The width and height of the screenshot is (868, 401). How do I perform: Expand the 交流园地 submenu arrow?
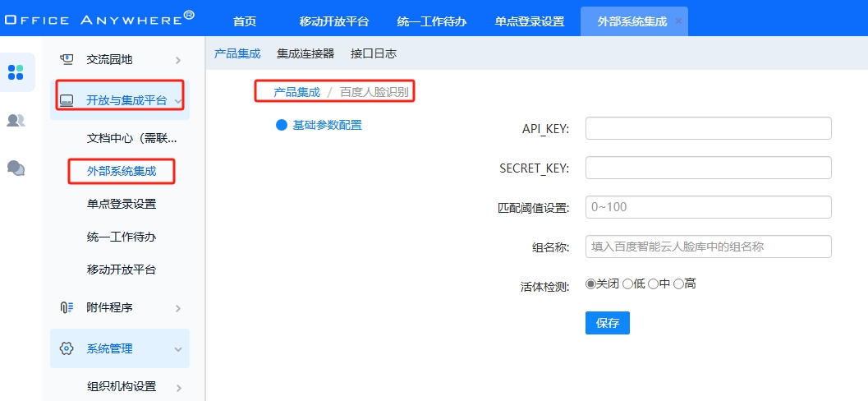178,59
